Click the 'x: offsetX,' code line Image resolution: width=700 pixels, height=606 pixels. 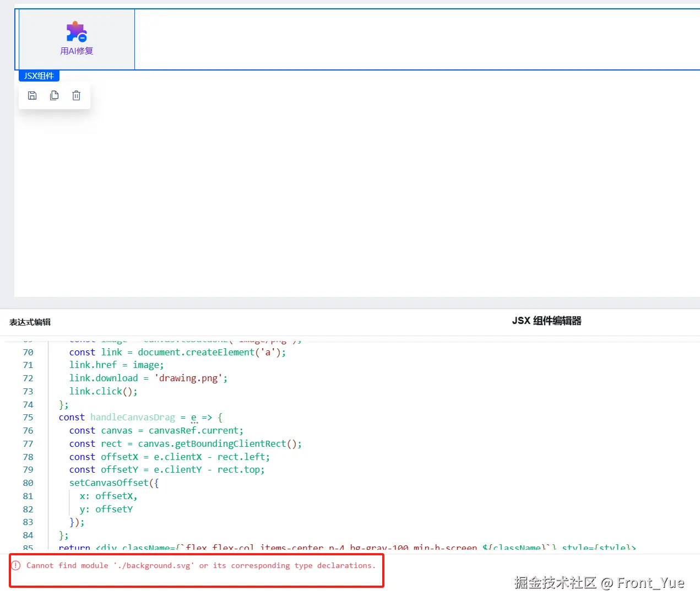point(108,496)
